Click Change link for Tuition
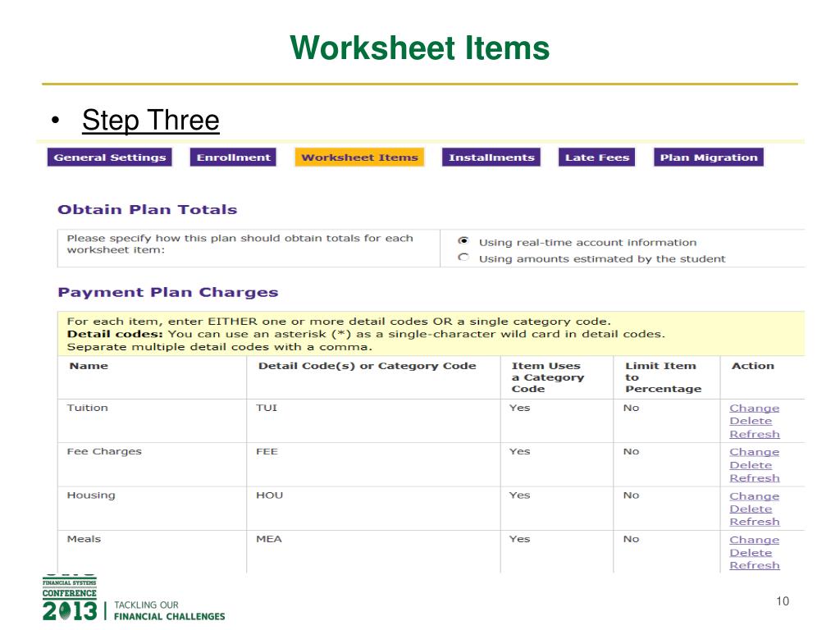This screenshot has width=840, height=630. coord(755,409)
